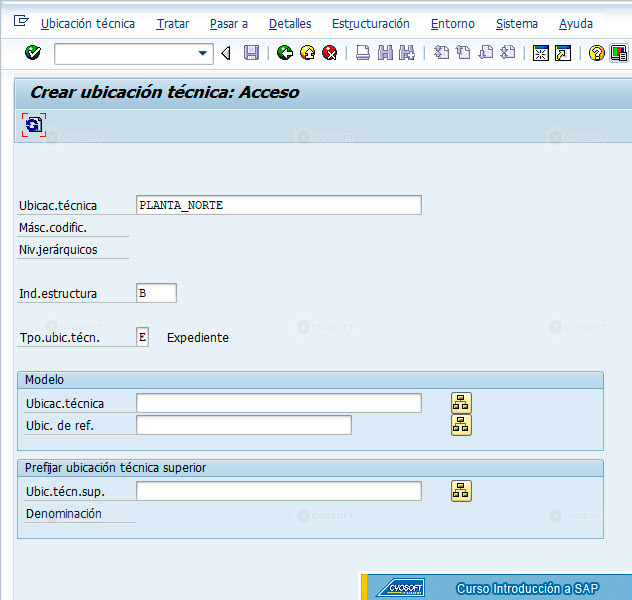Click the refresh icon below the title
Viewport: 632px width, 600px height.
[x=34, y=125]
